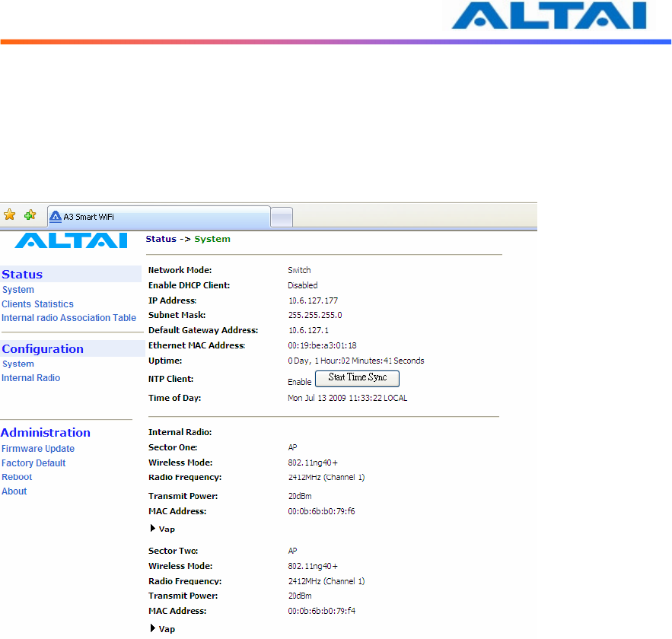The width and height of the screenshot is (672, 639).
Task: Click the Status breadcrumb text
Action: click(x=161, y=239)
